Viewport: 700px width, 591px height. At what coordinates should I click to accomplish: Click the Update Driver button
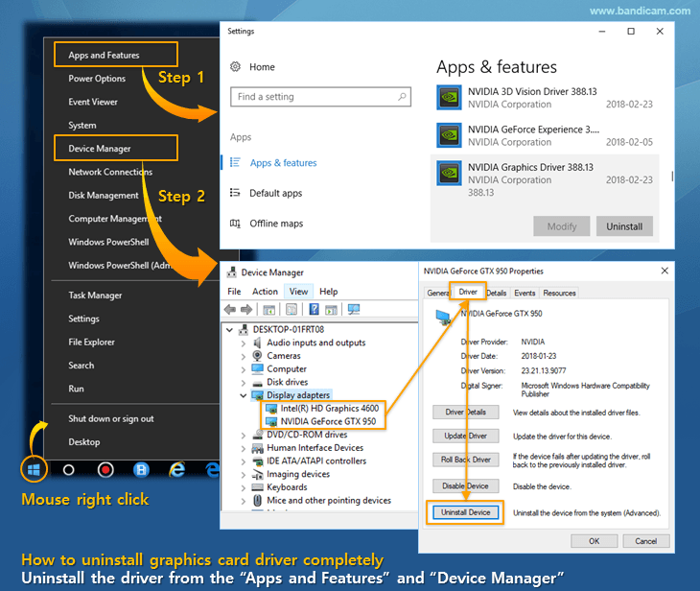tap(466, 436)
